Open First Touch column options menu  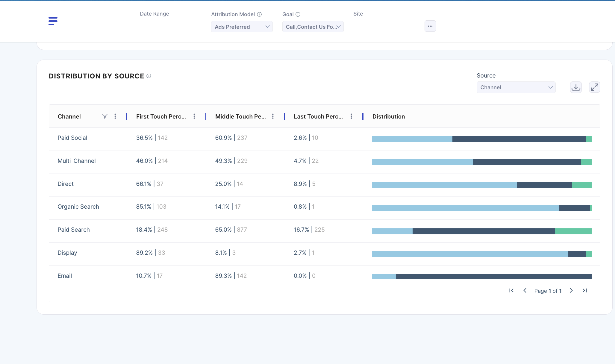(x=194, y=116)
